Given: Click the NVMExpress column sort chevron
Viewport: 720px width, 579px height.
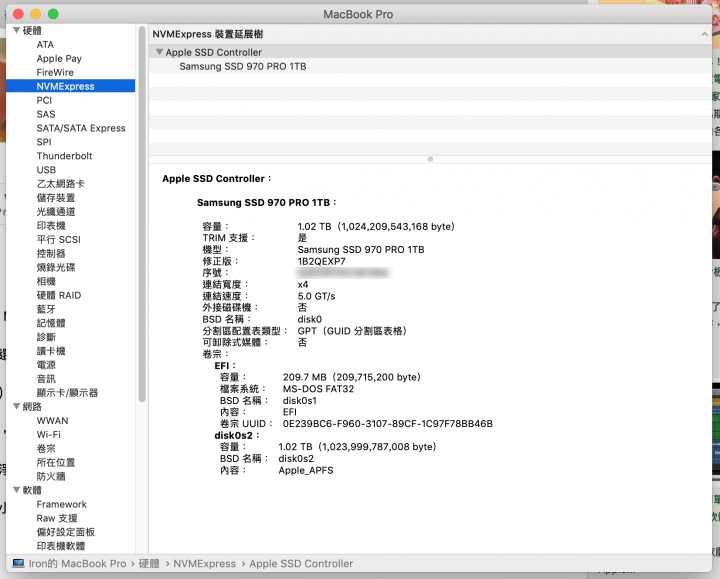Looking at the screenshot, I should click(704, 34).
